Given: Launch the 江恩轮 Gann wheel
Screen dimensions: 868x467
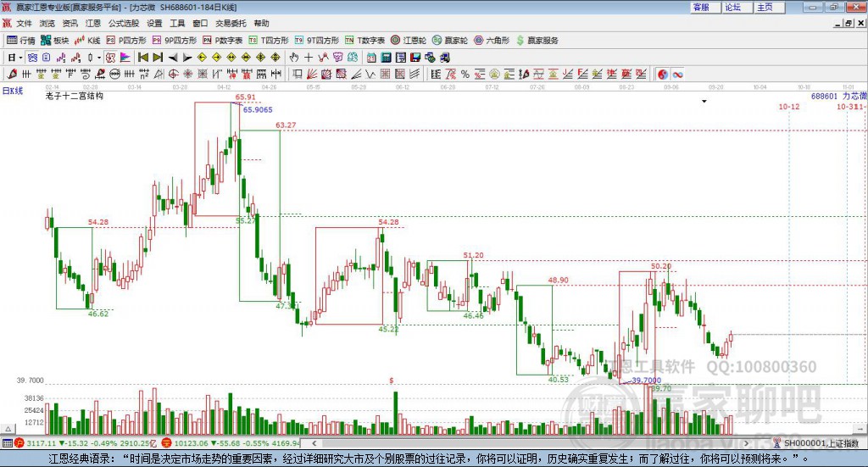Looking at the screenshot, I should click(x=409, y=41).
